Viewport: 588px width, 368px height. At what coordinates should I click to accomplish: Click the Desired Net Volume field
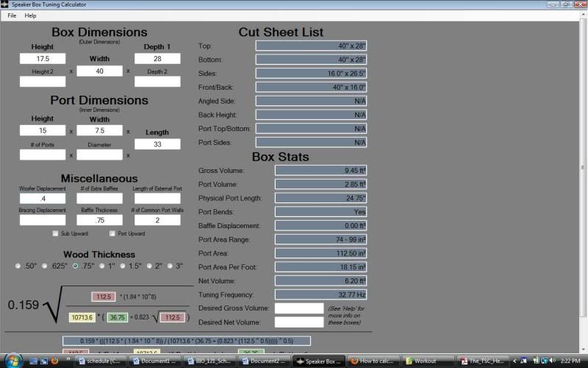coord(299,322)
